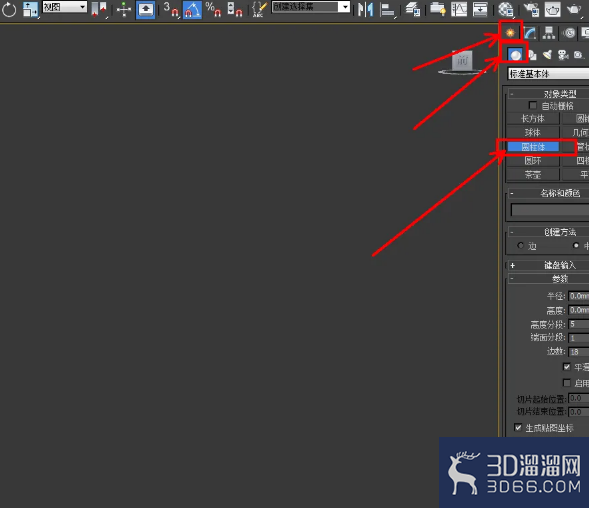Click the 长方体 box button
This screenshot has height=508, width=589.
click(x=533, y=118)
